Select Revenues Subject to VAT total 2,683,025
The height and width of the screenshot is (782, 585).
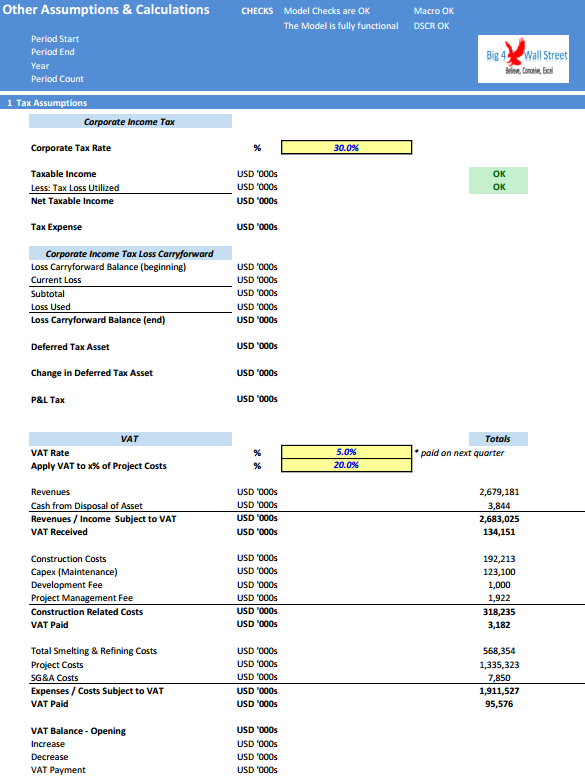(x=499, y=519)
